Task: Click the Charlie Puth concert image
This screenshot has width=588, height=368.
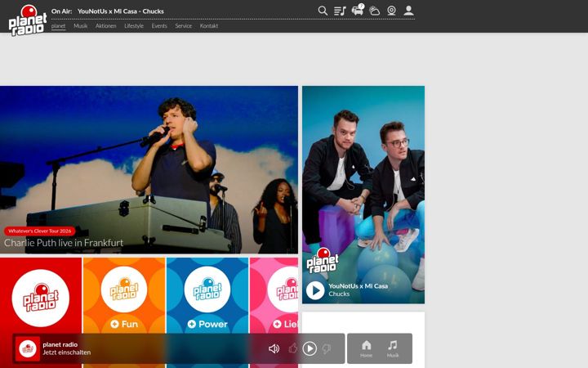Action: (x=149, y=170)
